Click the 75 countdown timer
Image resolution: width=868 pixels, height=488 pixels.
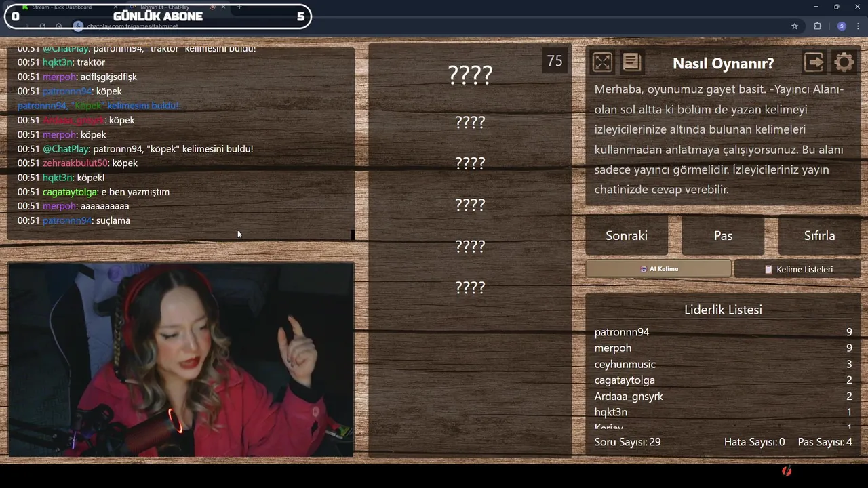555,61
